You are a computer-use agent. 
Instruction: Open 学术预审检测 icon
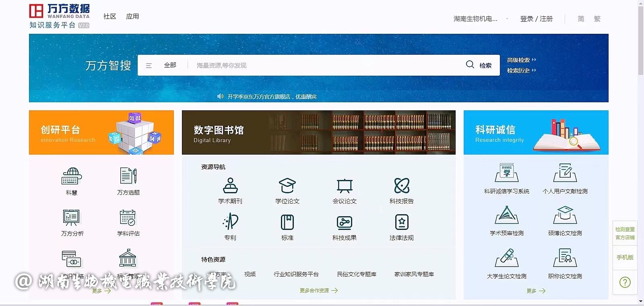(507, 215)
